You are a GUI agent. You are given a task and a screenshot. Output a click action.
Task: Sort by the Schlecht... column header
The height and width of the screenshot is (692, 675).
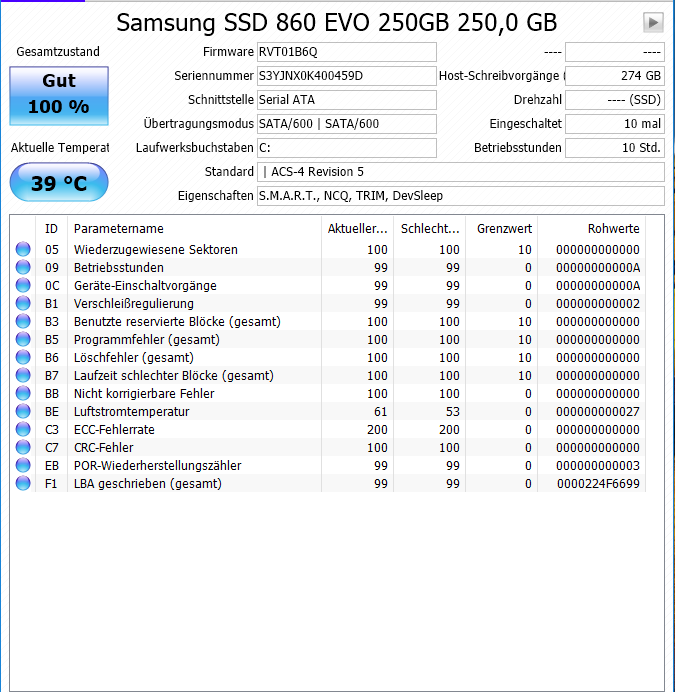429,229
